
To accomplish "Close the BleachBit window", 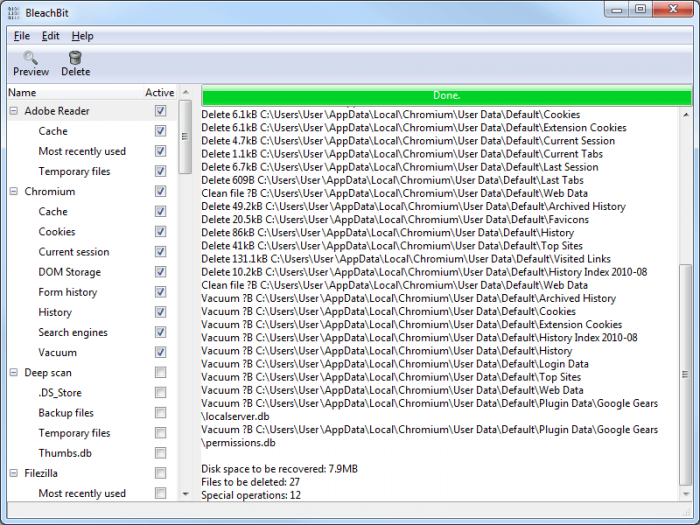I will click(674, 9).
